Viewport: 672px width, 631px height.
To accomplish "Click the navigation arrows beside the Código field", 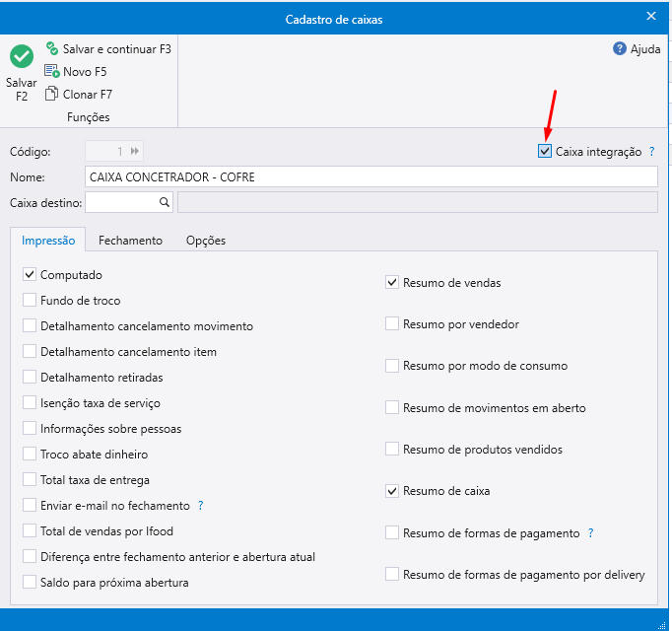I will pyautogui.click(x=135, y=151).
